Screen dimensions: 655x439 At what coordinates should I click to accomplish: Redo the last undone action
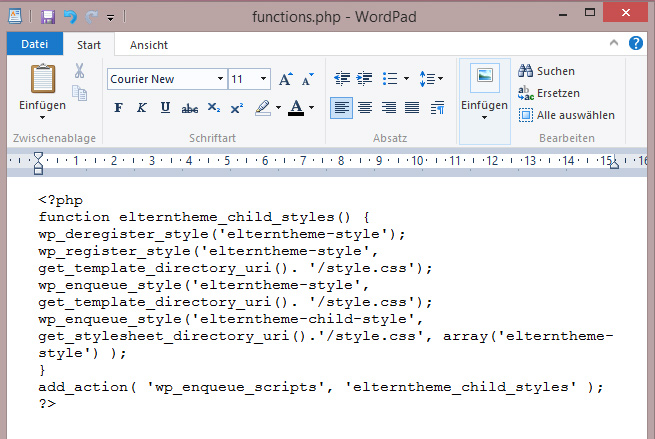coord(91,17)
